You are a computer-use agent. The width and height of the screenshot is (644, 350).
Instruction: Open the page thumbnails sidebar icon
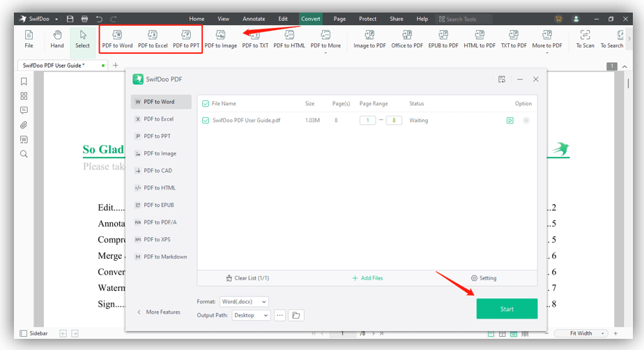(24, 96)
